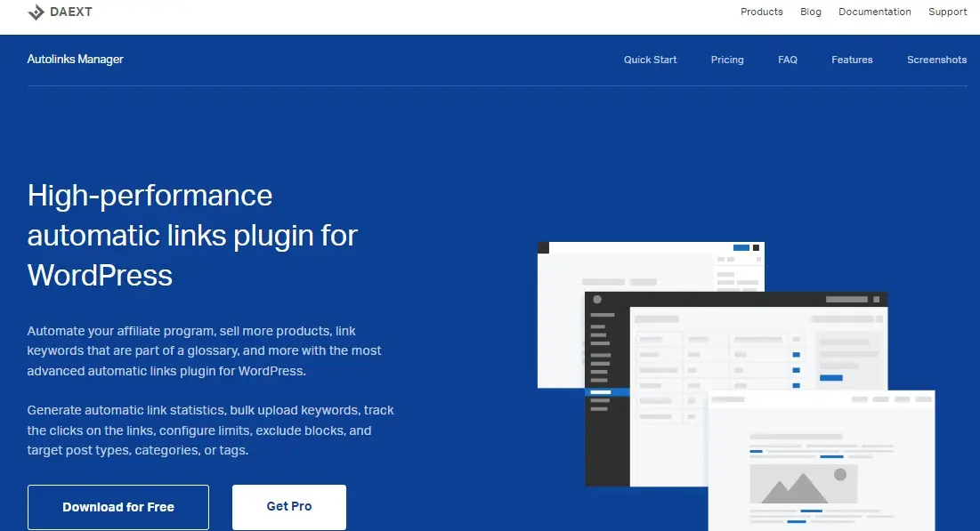Screen dimensions: 980x531
Task: Click the DAEXT logo icon
Action: 36,12
